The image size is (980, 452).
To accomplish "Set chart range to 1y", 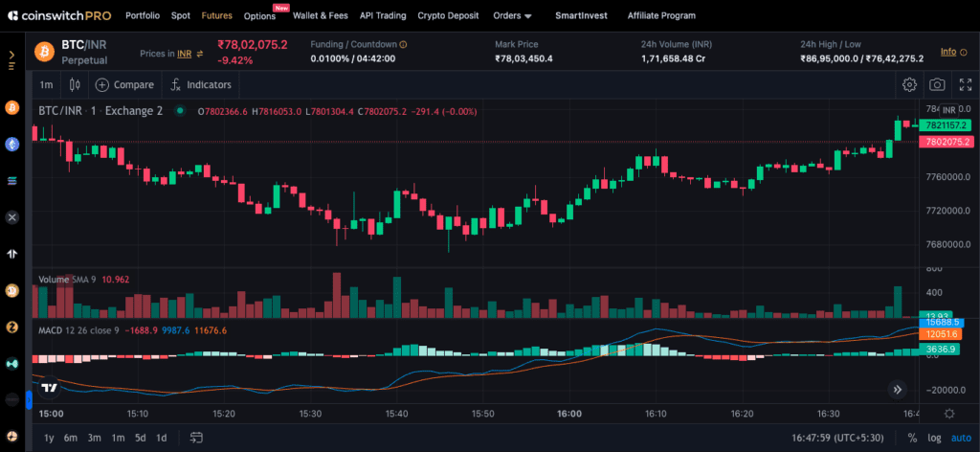I will 49,438.
